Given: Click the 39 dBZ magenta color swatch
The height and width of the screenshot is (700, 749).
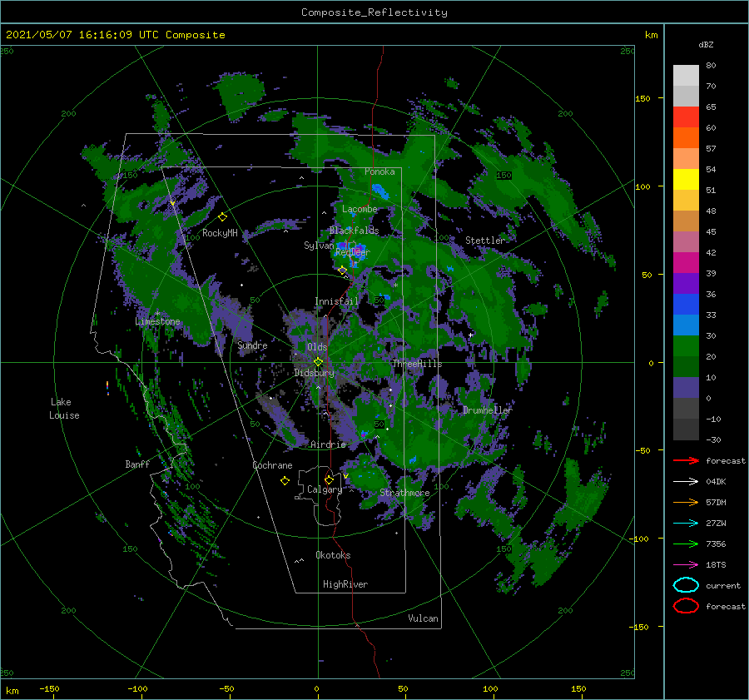Looking at the screenshot, I should click(x=686, y=262).
